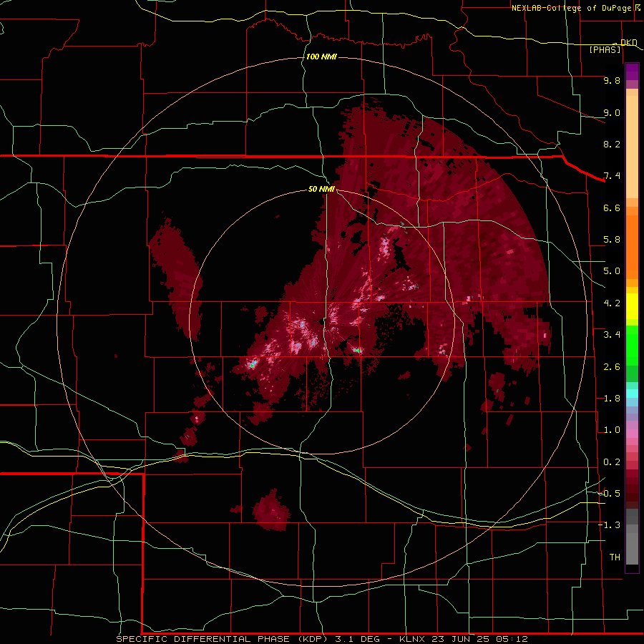
Task: Click the DKD station label
Action: point(629,42)
